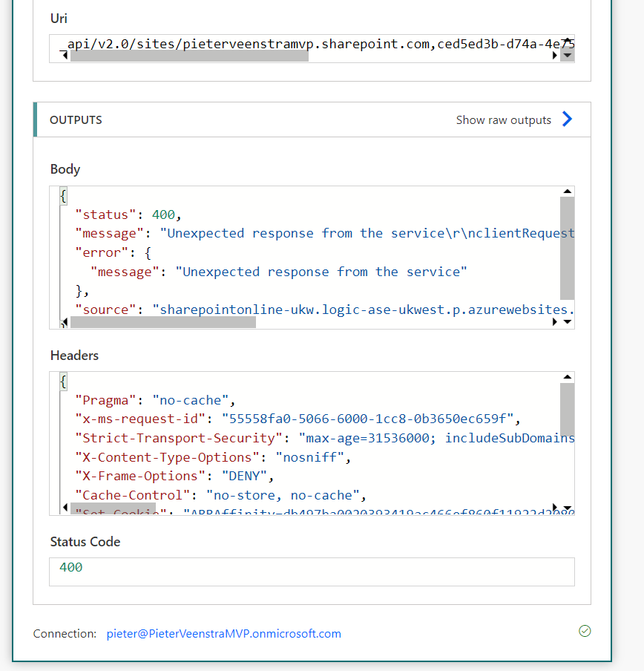The width and height of the screenshot is (644, 671).
Task: Click the "X-Frame-Options": "DENY" header line
Action: pos(174,476)
